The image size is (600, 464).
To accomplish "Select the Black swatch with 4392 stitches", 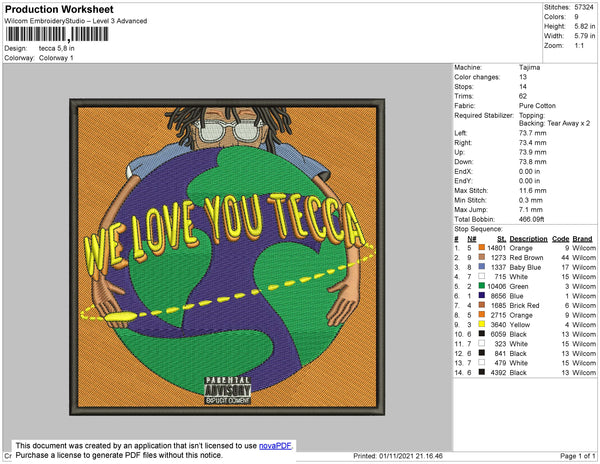I will (482, 372).
